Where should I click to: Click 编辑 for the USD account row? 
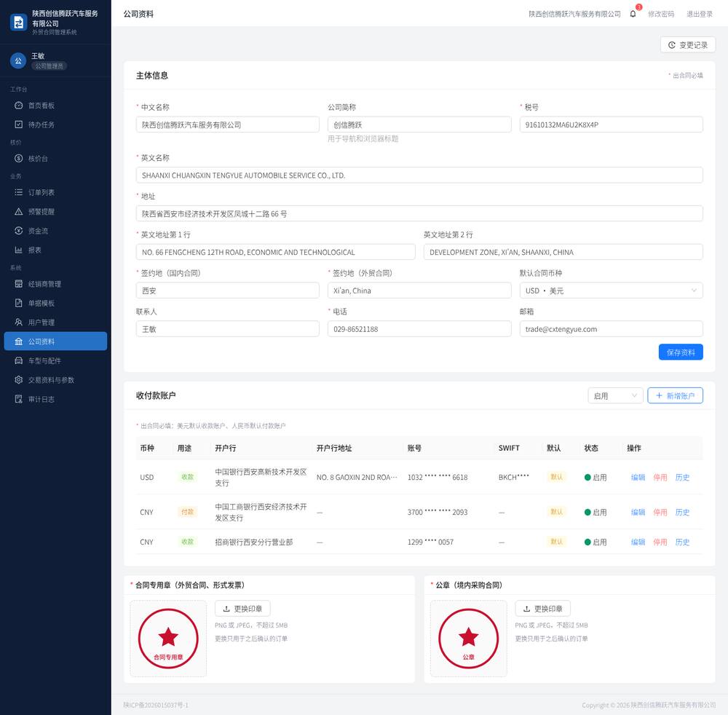tap(638, 478)
